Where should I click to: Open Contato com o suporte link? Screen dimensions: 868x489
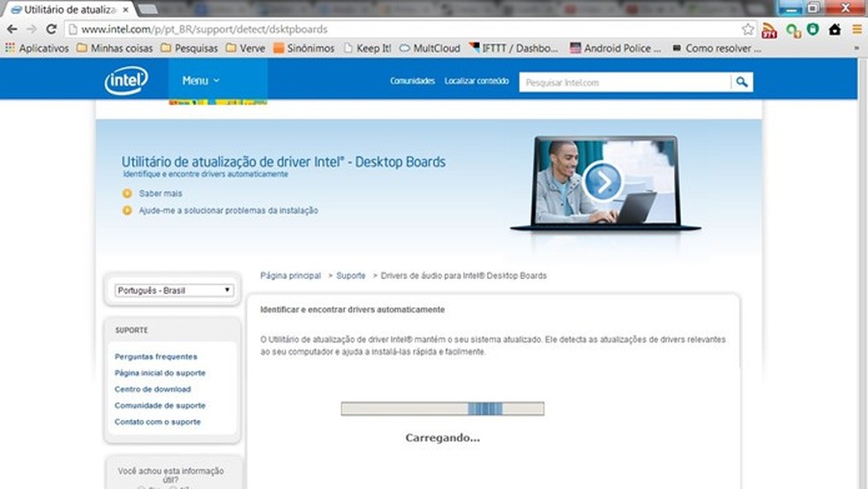pos(158,421)
